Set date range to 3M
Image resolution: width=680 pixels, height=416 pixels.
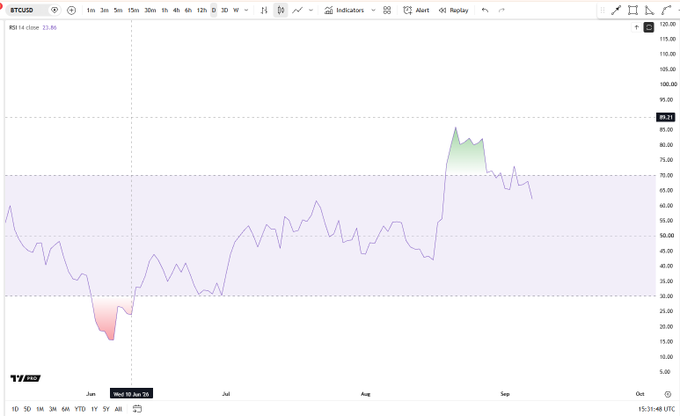coord(53,409)
